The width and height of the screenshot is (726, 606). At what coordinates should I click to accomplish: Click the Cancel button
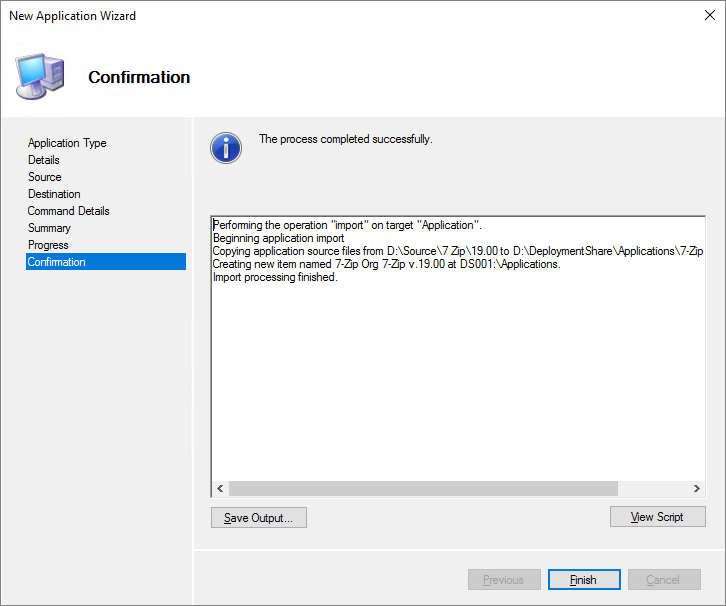[664, 580]
